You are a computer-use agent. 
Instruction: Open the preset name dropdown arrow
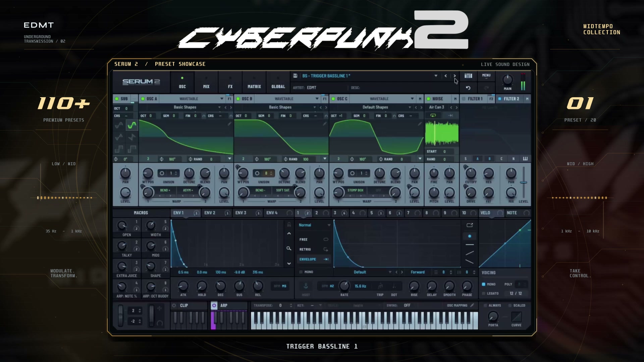coord(436,76)
